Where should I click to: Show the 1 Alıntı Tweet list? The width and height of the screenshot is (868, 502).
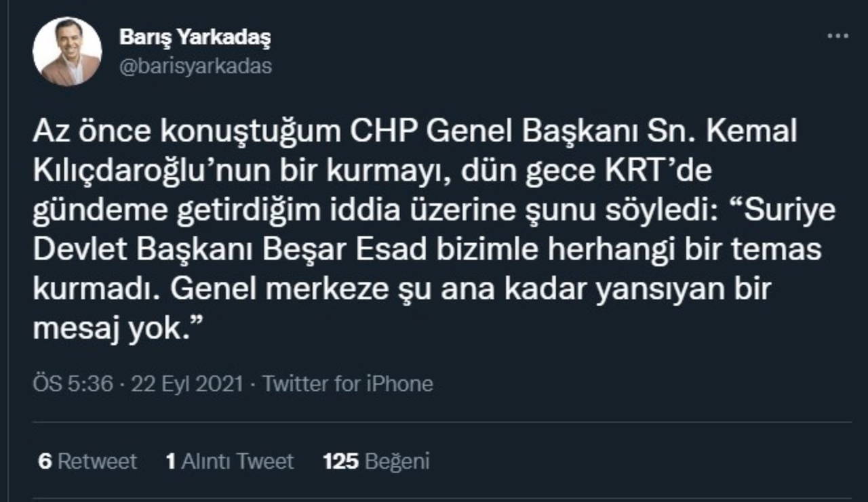point(230,461)
